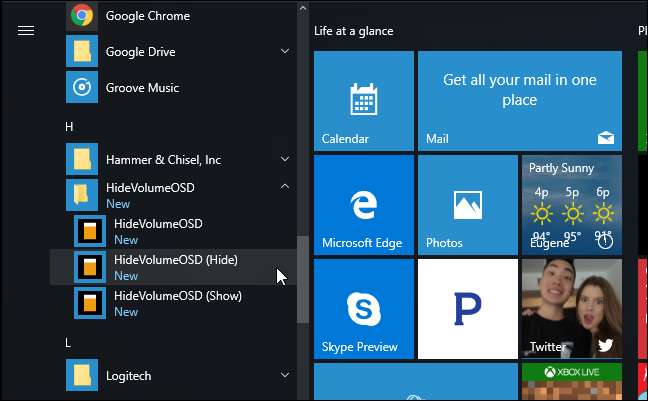Open the Skype Preview tile
The image size is (648, 401).
click(363, 308)
